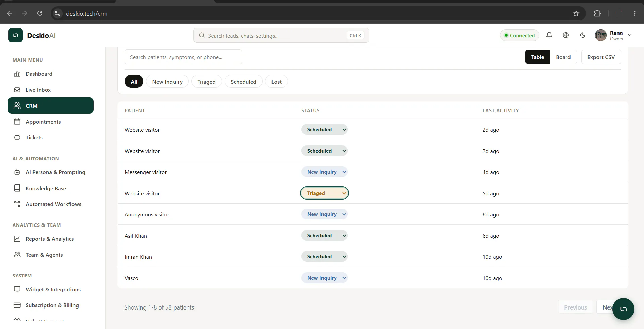Viewport: 644px width, 329px height.
Task: Click the STATUS column header
Action: pyautogui.click(x=310, y=111)
